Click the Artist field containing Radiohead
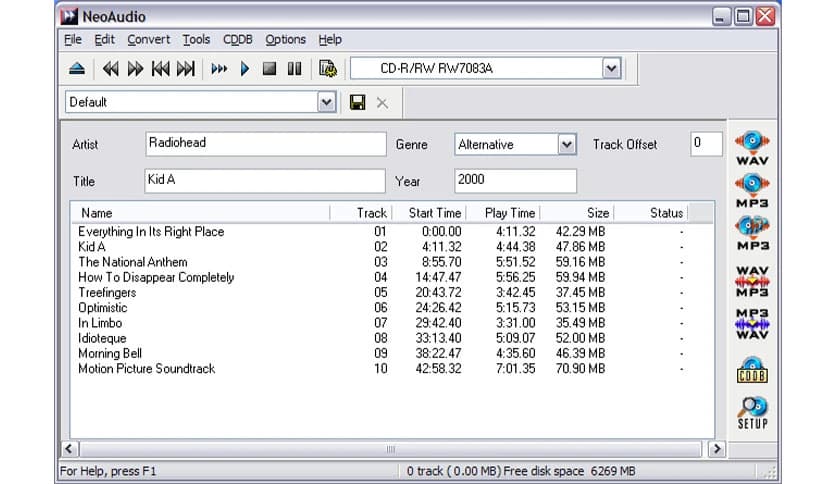This screenshot has width=836, height=484. click(x=264, y=144)
